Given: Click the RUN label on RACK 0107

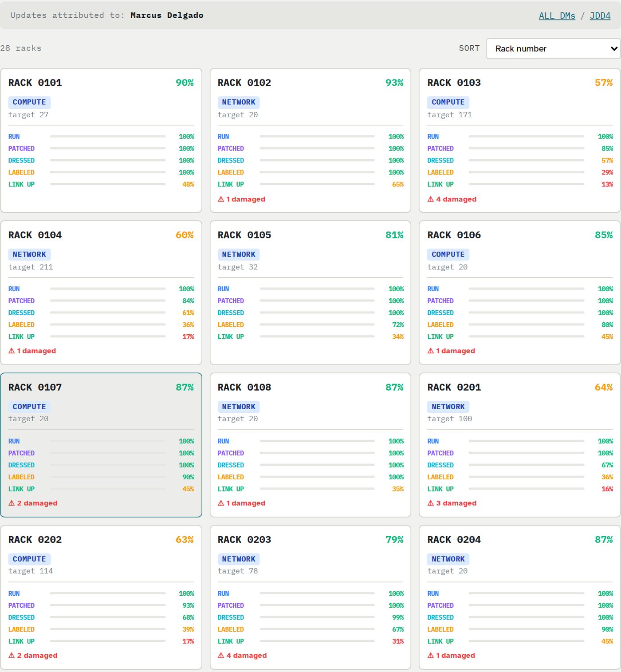Looking at the screenshot, I should pos(14,441).
